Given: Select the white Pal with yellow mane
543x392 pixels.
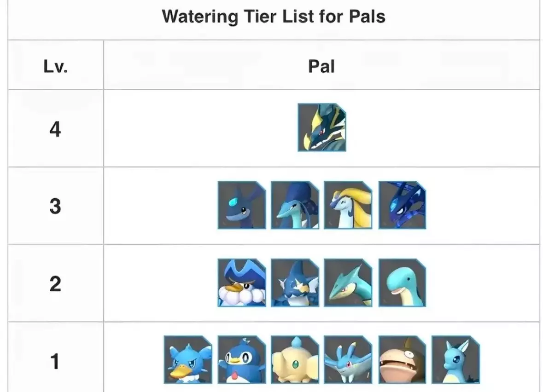Looking at the screenshot, I should point(348,205).
